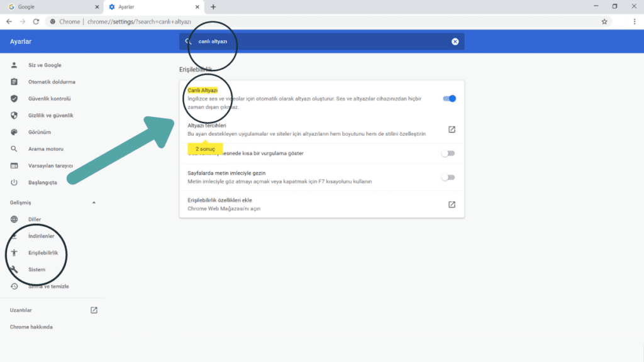The height and width of the screenshot is (362, 644).
Task: Click the wrench icon for Sistem
Action: pos(14,270)
